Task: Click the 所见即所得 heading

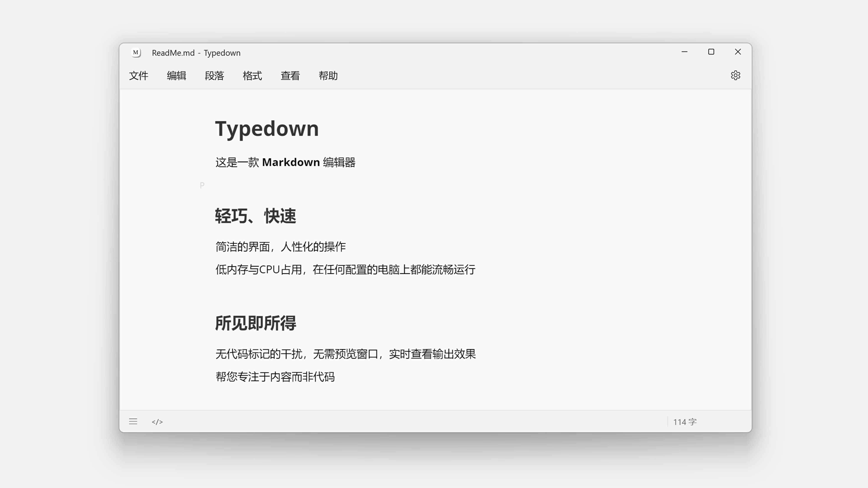Action: pyautogui.click(x=255, y=323)
